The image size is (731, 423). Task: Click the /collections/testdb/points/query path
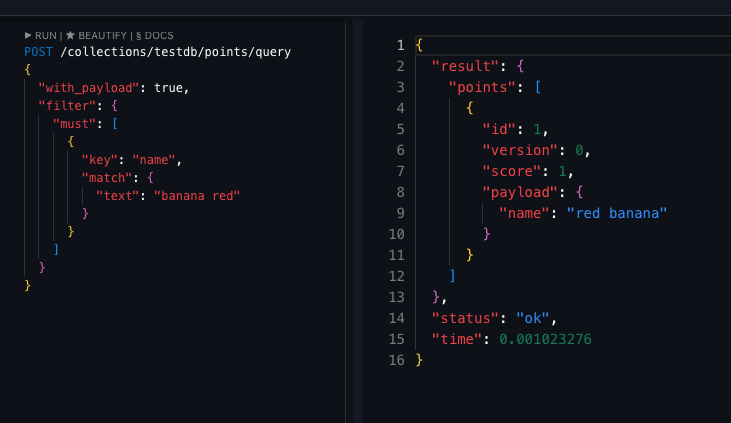pyautogui.click(x=175, y=51)
